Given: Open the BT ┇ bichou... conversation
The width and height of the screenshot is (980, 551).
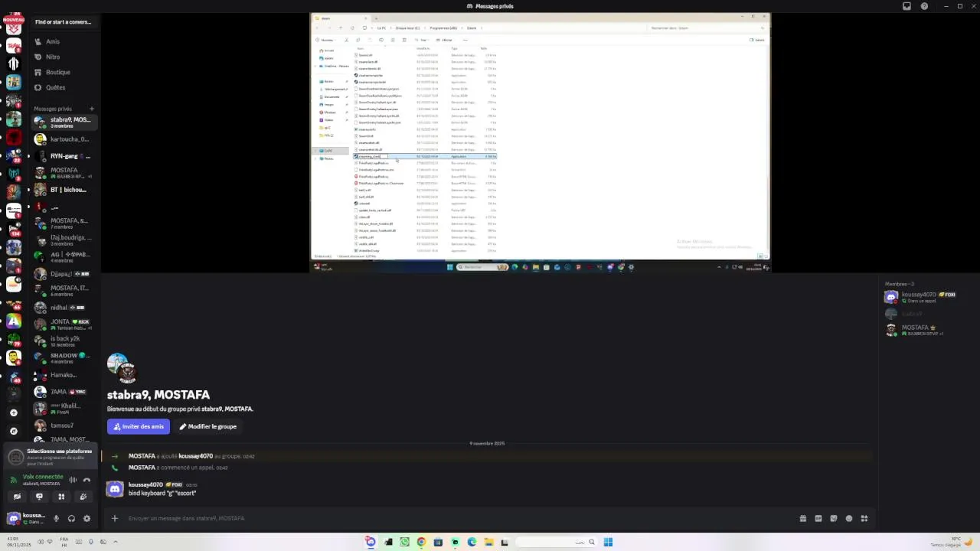Looking at the screenshot, I should (64, 190).
